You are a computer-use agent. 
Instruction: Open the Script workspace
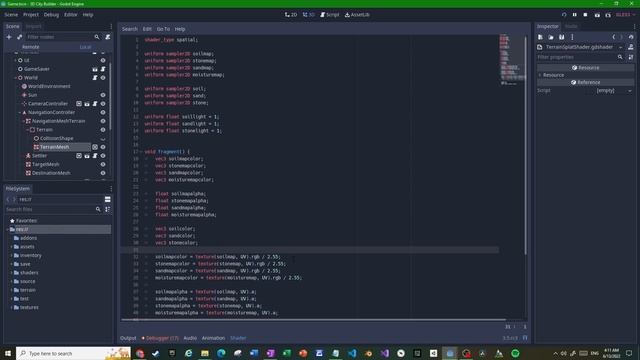[330, 15]
